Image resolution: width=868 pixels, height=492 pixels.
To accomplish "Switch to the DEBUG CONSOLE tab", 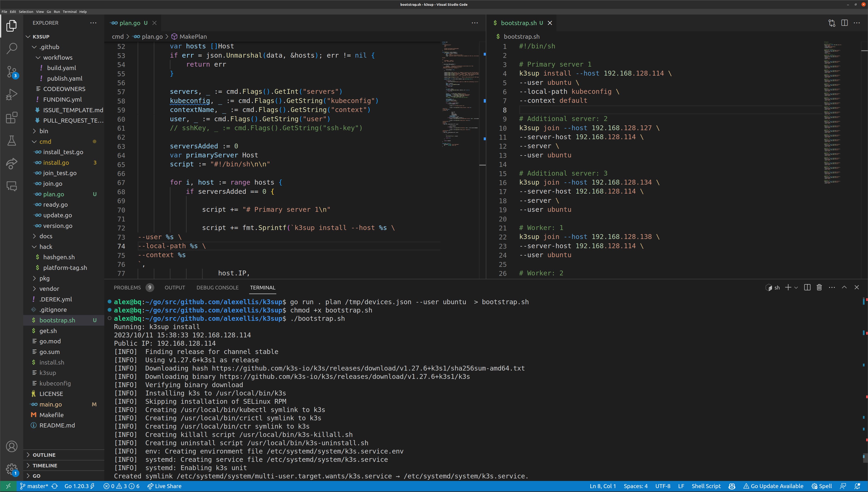I will [217, 288].
